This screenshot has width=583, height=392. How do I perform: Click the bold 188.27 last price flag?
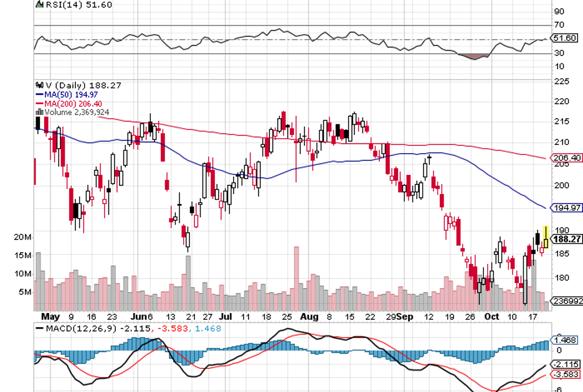[566, 239]
